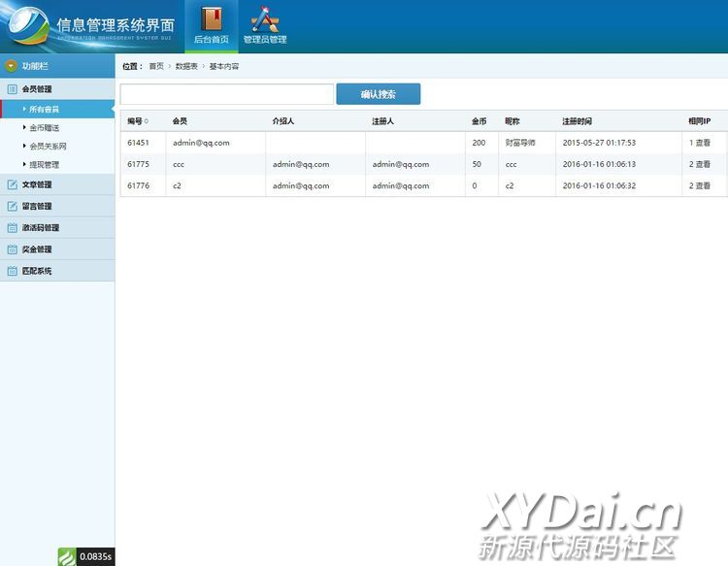Click ID 61451 cell
The image size is (728, 566).
click(x=138, y=143)
